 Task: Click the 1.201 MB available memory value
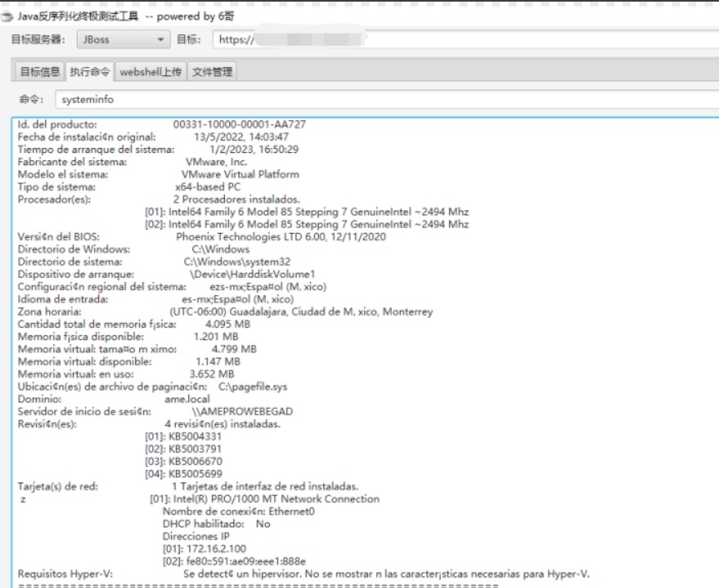point(216,336)
